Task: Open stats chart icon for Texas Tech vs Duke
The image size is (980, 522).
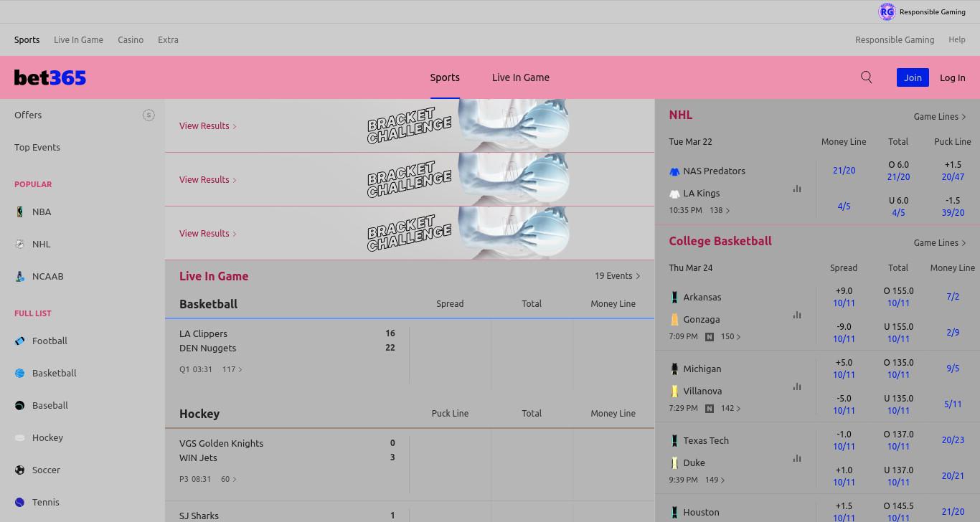Action: (797, 458)
